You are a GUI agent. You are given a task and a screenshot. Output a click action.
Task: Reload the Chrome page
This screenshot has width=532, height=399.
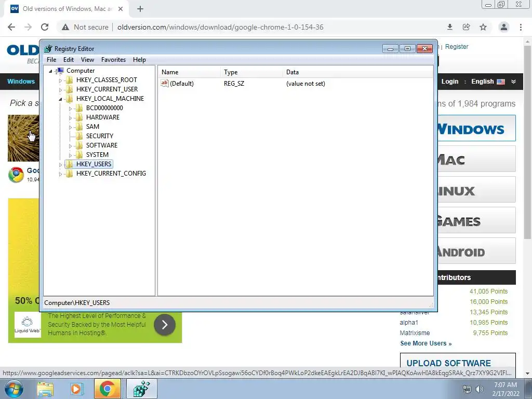(x=45, y=27)
